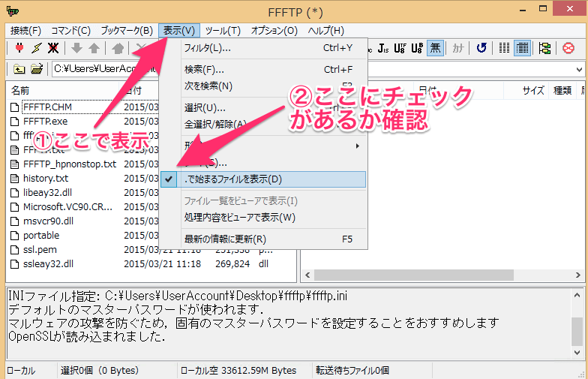Click the red Abort transfer icon
Screen dimensions: 588x379
click(568, 48)
